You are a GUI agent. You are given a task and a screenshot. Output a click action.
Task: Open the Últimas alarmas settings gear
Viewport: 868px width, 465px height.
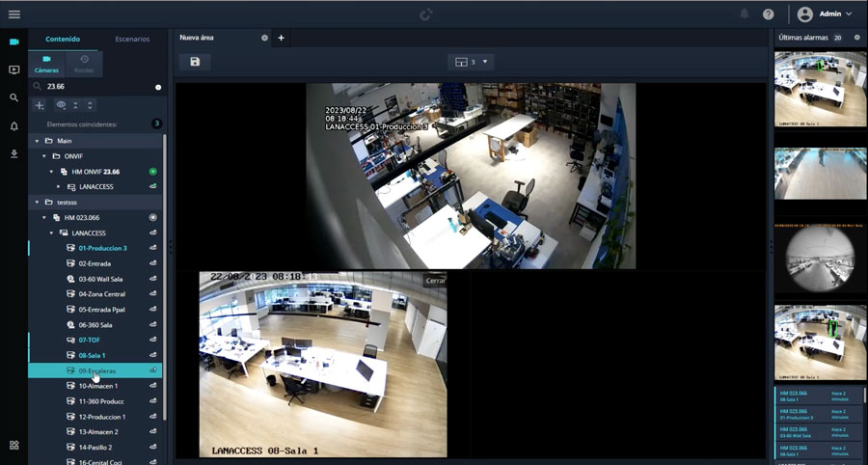tap(857, 38)
